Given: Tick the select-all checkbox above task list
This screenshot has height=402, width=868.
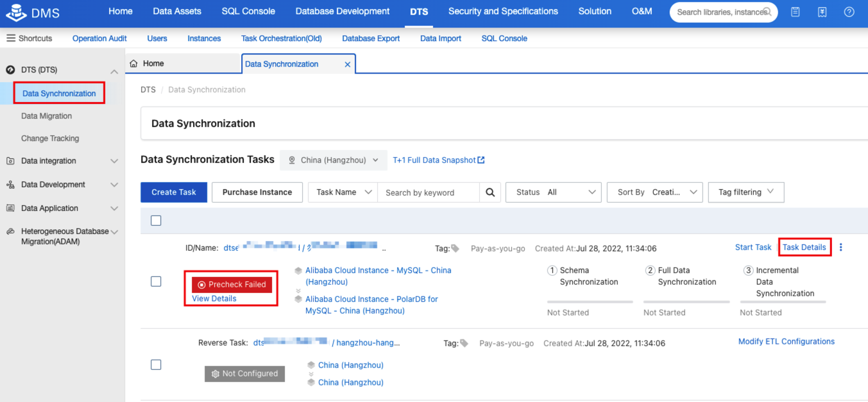Looking at the screenshot, I should point(156,221).
